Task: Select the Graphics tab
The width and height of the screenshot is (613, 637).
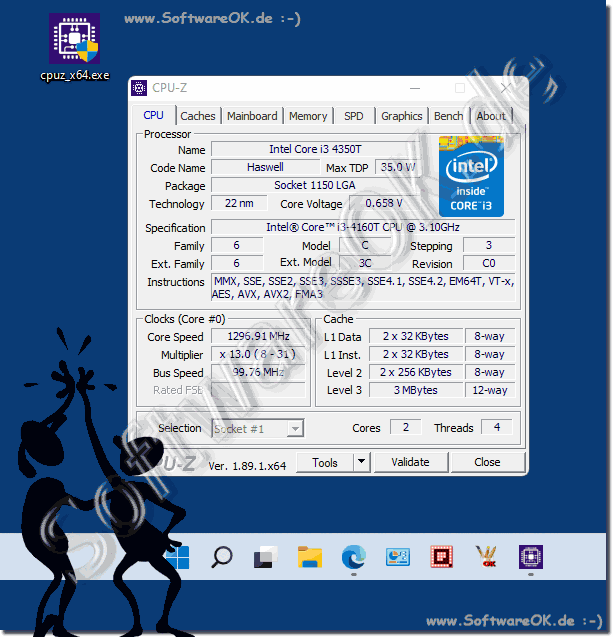Action: pyautogui.click(x=402, y=116)
